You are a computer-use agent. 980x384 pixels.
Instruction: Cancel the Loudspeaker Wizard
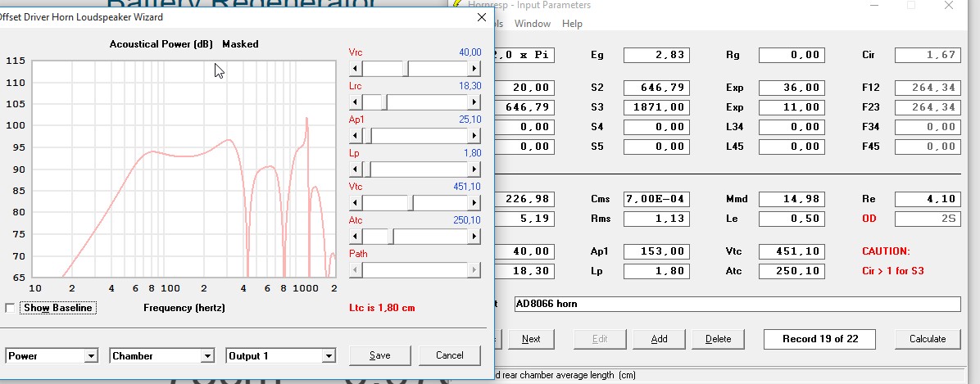click(449, 355)
